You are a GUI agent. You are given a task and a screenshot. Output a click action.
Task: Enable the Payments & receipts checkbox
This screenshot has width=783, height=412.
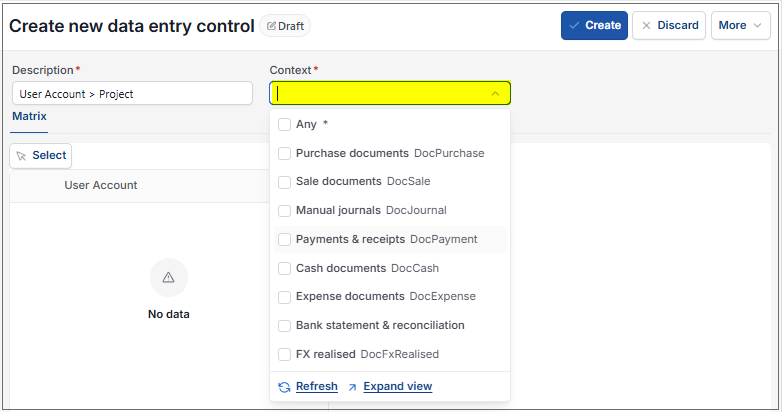coord(284,239)
